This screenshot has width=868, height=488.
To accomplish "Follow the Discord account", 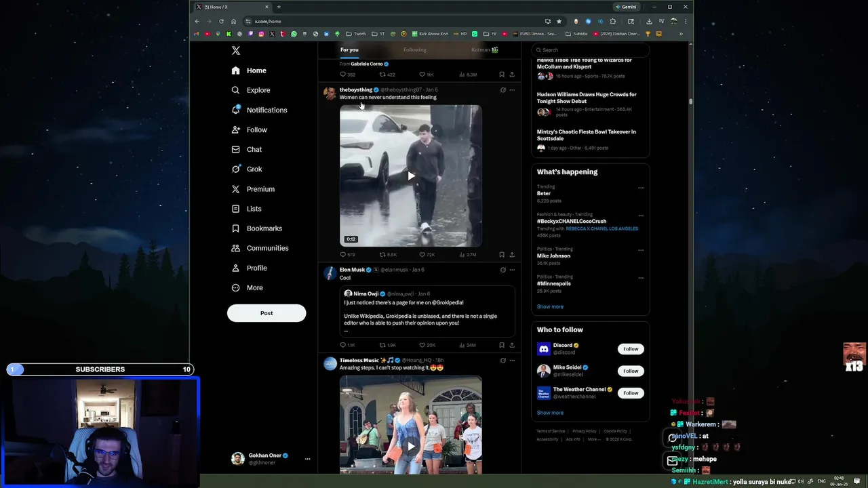I will [631, 349].
